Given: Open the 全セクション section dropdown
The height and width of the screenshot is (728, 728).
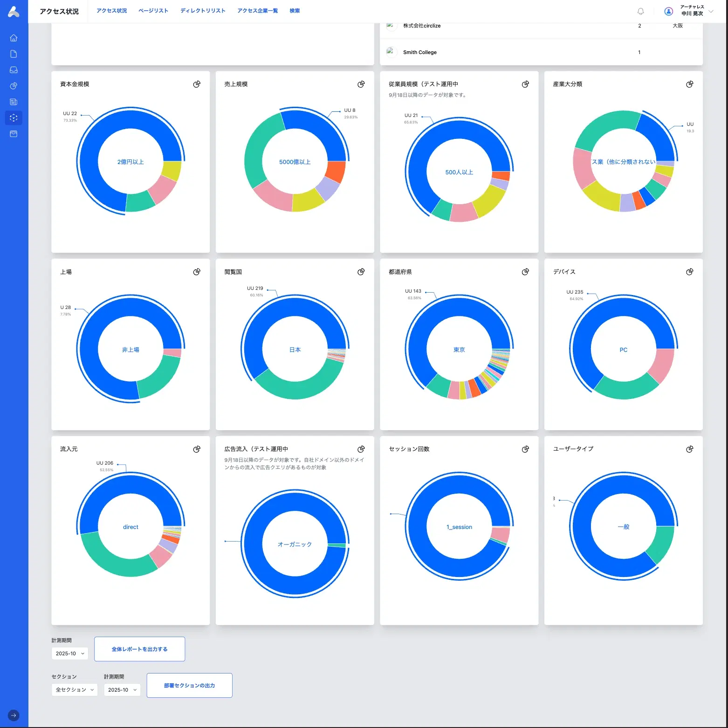Looking at the screenshot, I should 74,690.
